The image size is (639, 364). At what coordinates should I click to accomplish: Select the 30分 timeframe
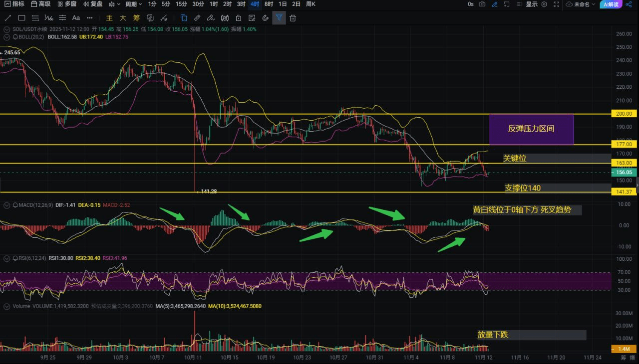pyautogui.click(x=198, y=4)
